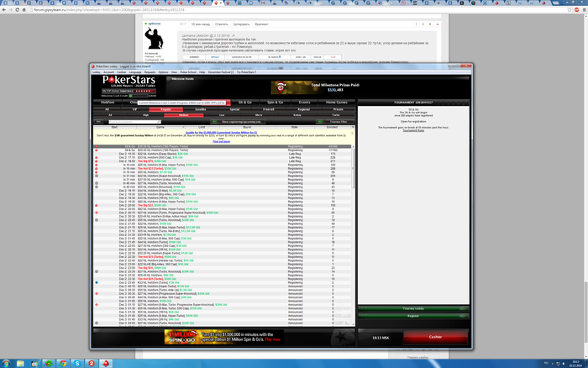The image size is (588, 368).
Task: Select the Medium buy-in filter
Action: click(x=184, y=115)
